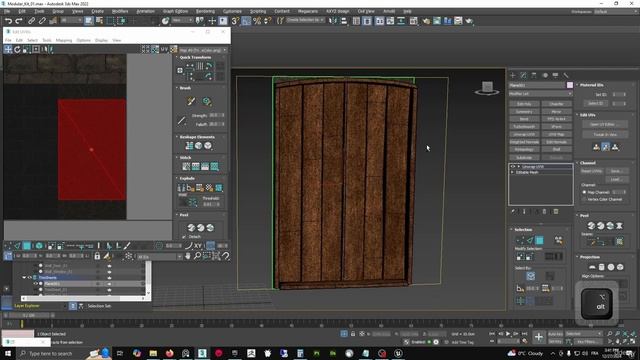Enable Edge sub-object mode in Edit UVWs

pos(17,246)
